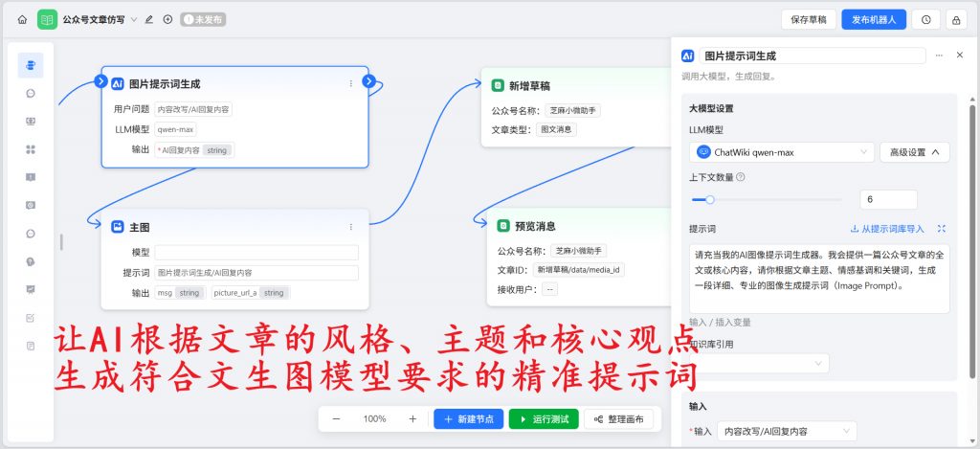Open the 知识库引用 dropdown
Screen dimensions: 980x449
[759, 364]
